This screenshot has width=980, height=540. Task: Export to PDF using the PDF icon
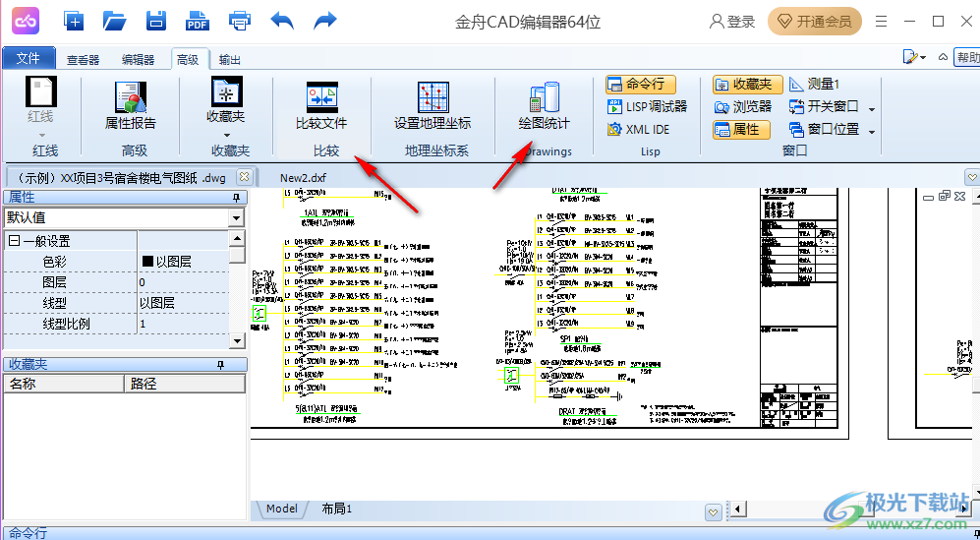198,22
